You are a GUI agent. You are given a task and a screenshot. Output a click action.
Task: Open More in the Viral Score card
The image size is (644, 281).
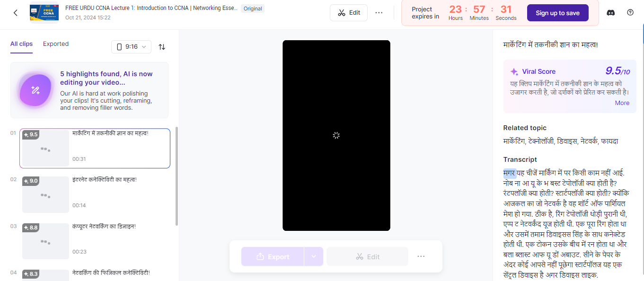tap(622, 103)
